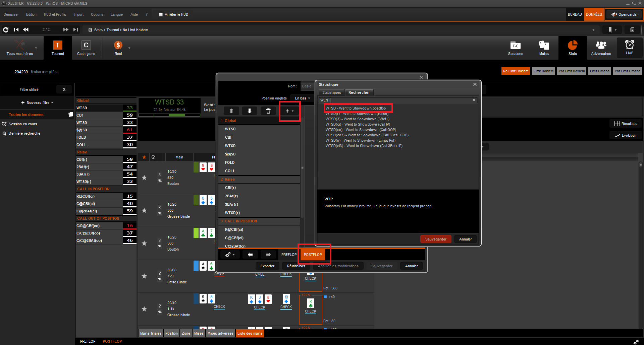Image resolution: width=644 pixels, height=345 pixels.
Task: Select Session en cours filter
Action: pos(23,124)
